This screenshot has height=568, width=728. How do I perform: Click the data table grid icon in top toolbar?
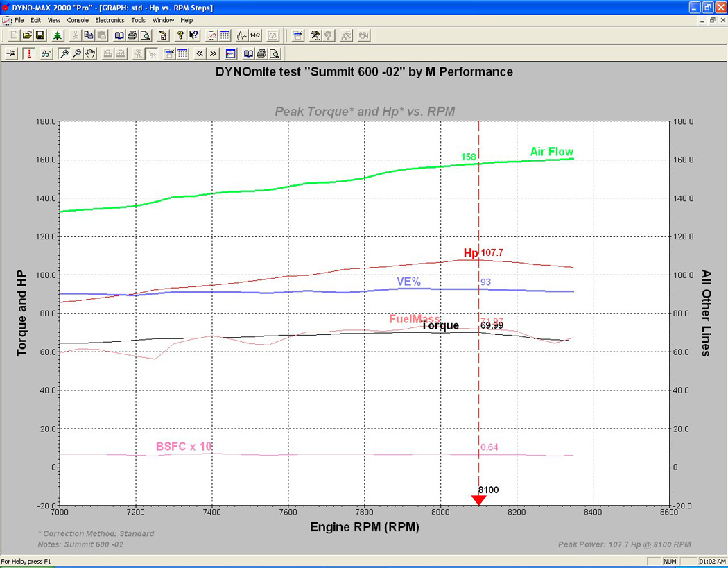coord(224,35)
